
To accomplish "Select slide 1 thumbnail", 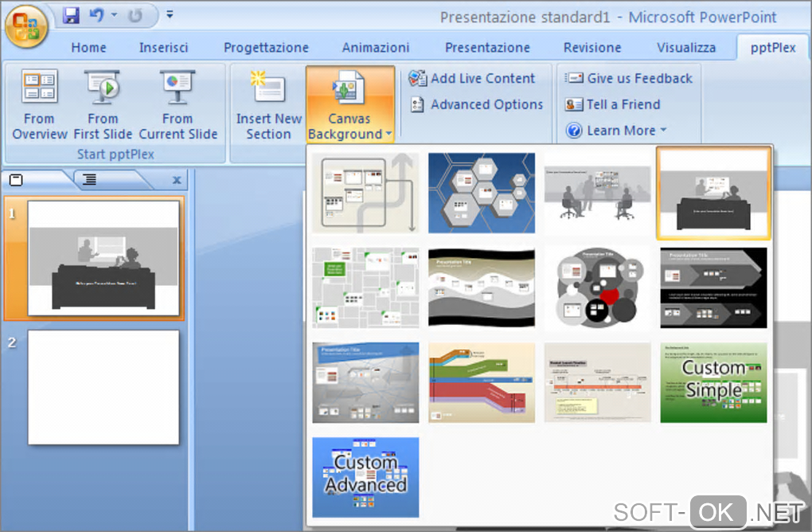I will coord(103,258).
